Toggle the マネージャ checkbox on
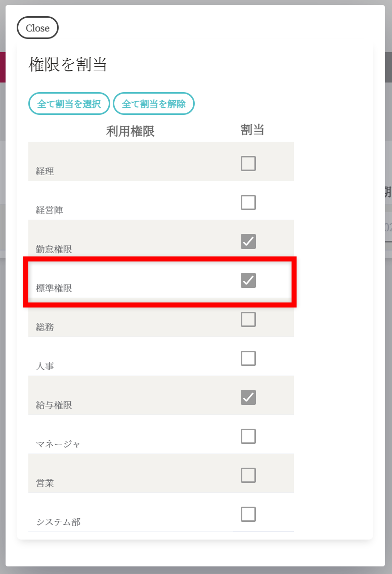The height and width of the screenshot is (574, 392). tap(248, 436)
